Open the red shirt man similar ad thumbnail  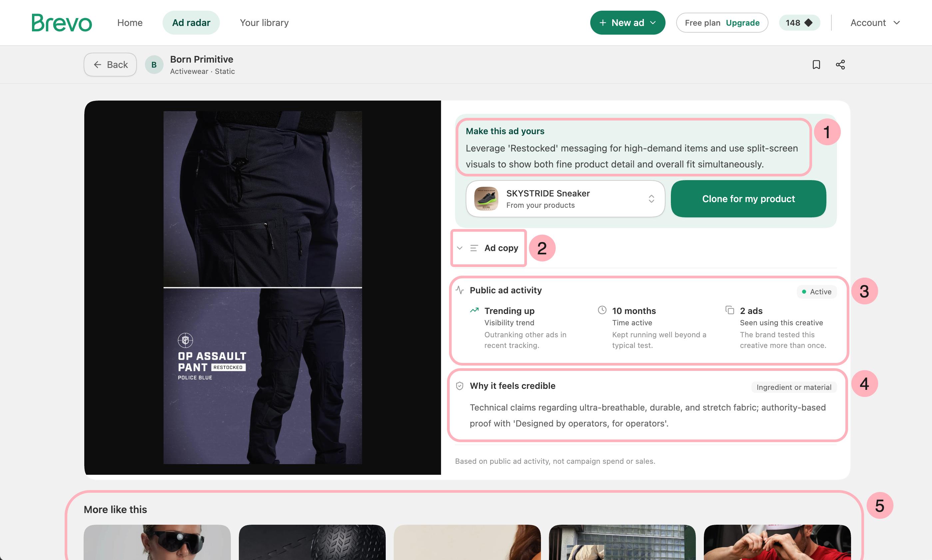pos(777,542)
